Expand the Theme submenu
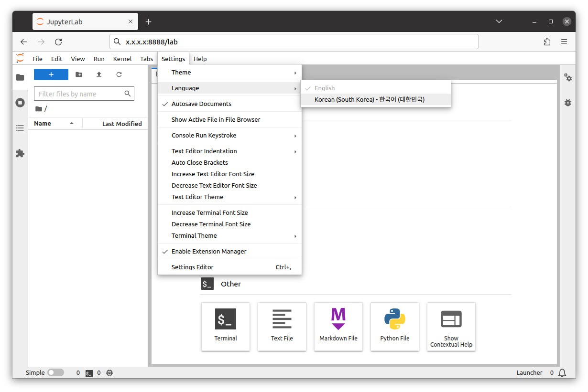 [229, 72]
